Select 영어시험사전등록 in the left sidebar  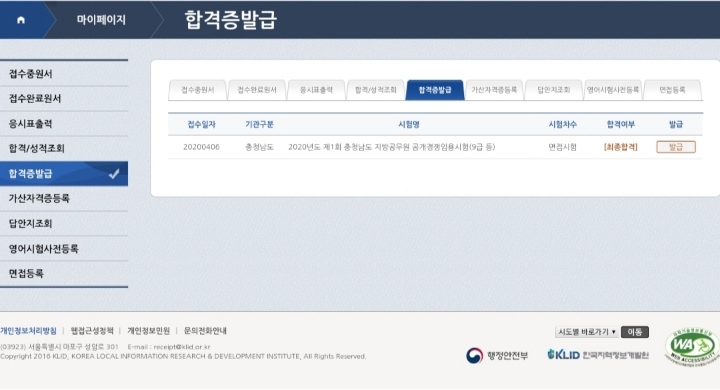[x=64, y=249]
